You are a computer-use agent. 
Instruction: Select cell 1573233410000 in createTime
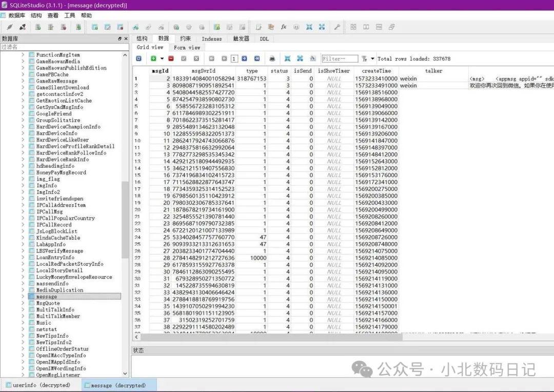point(377,79)
